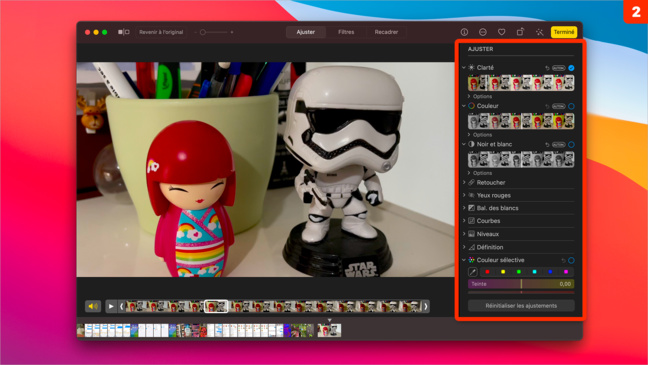Viewport: 648px width, 365px height.
Task: Click the Couleur thumbnail slider strip
Action: [x=521, y=122]
